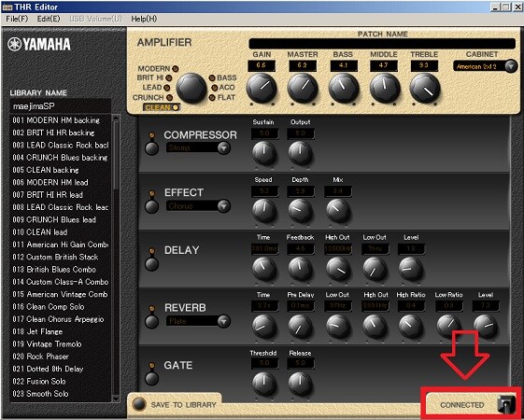Switch amp type to FLAT
The image size is (524, 420).
pos(211,97)
